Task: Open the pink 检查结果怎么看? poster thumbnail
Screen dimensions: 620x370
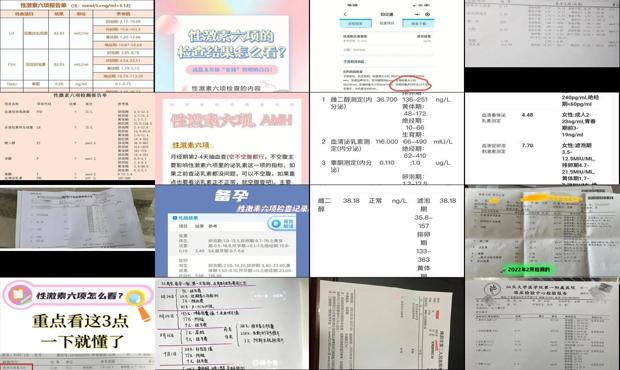Action: coord(232,46)
